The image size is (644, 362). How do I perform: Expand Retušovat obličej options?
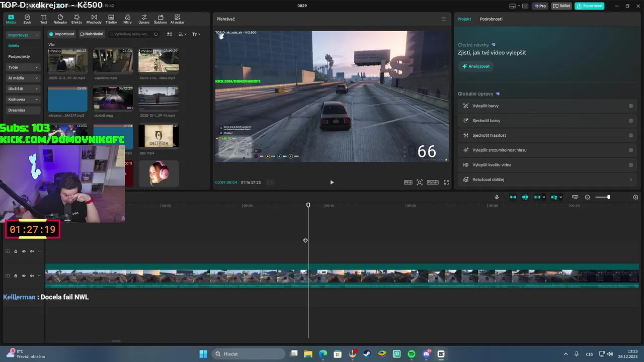pyautogui.click(x=631, y=179)
